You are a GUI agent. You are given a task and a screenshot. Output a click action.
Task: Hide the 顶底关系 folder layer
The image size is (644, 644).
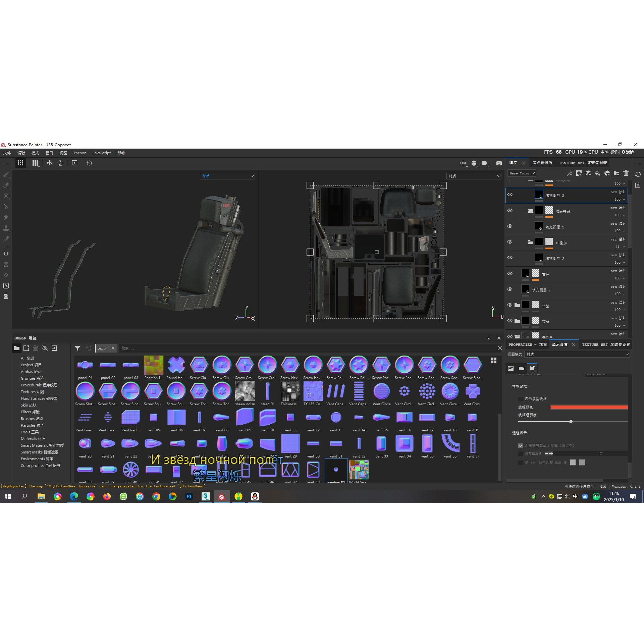pos(510,211)
